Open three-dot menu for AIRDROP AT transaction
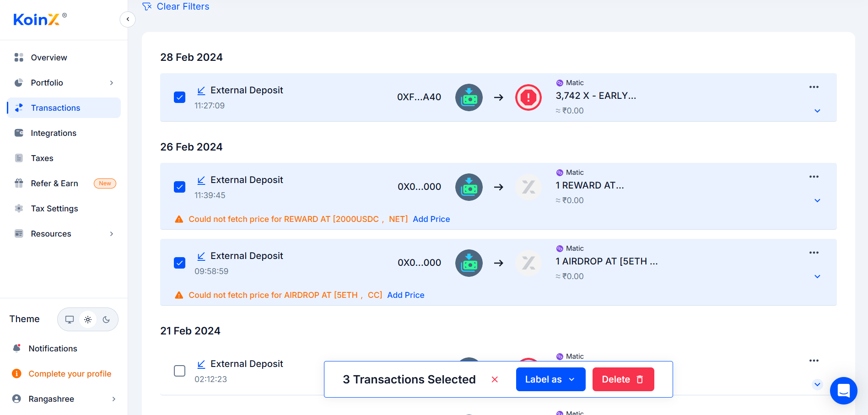 point(814,253)
